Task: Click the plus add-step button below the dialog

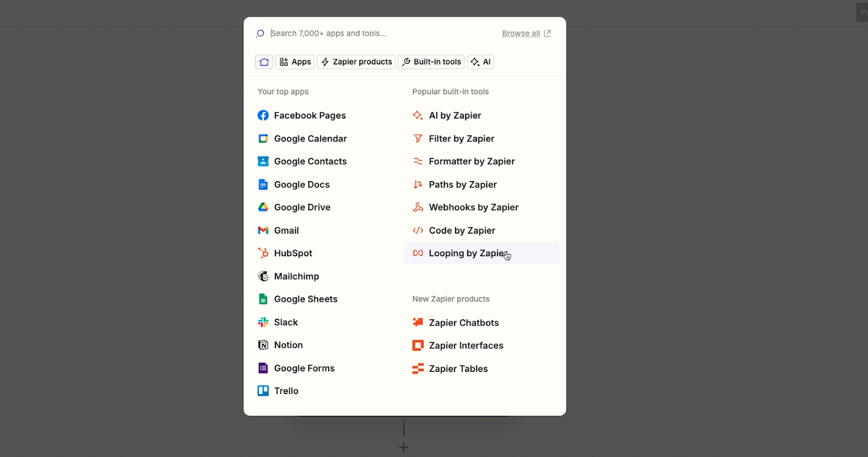Action: point(404,447)
